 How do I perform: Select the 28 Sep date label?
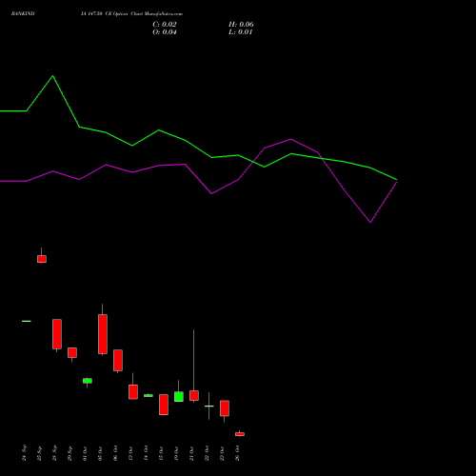click(55, 453)
